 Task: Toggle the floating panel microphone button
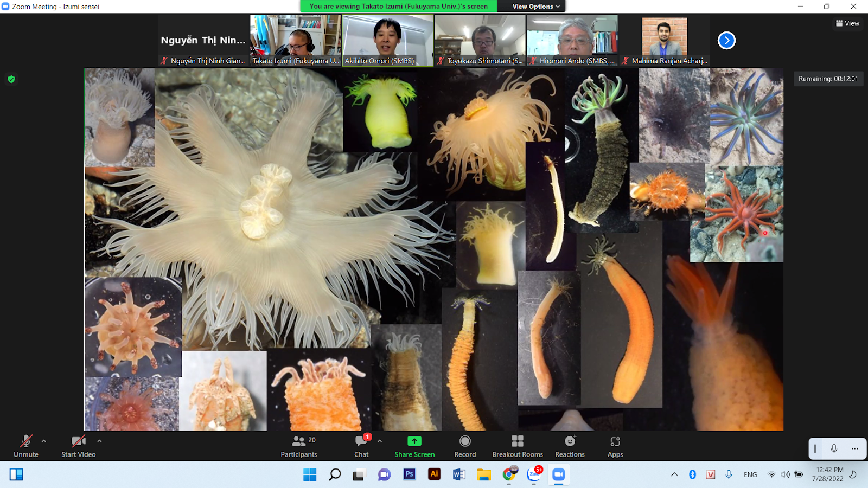click(834, 448)
